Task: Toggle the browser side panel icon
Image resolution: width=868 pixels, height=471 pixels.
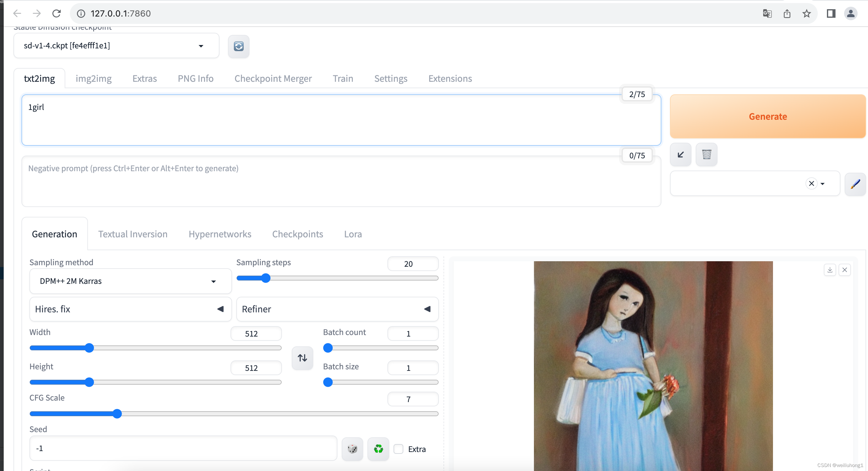Action: pos(831,13)
